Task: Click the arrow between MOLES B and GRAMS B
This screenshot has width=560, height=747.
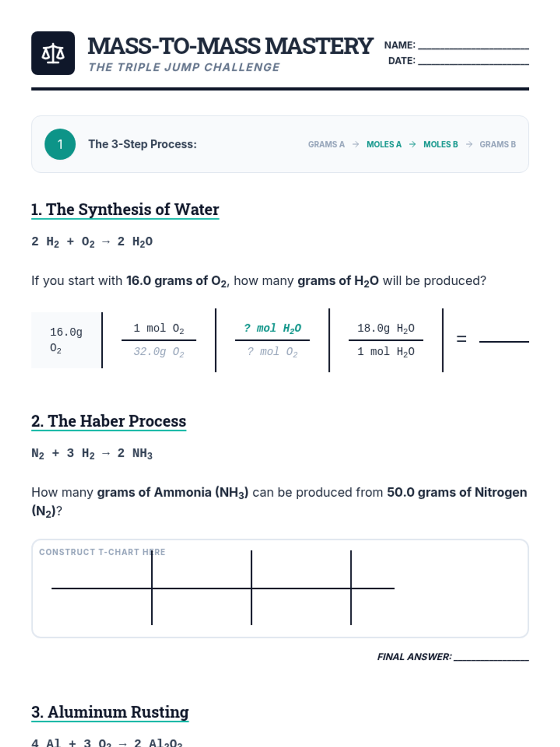Action: point(469,144)
